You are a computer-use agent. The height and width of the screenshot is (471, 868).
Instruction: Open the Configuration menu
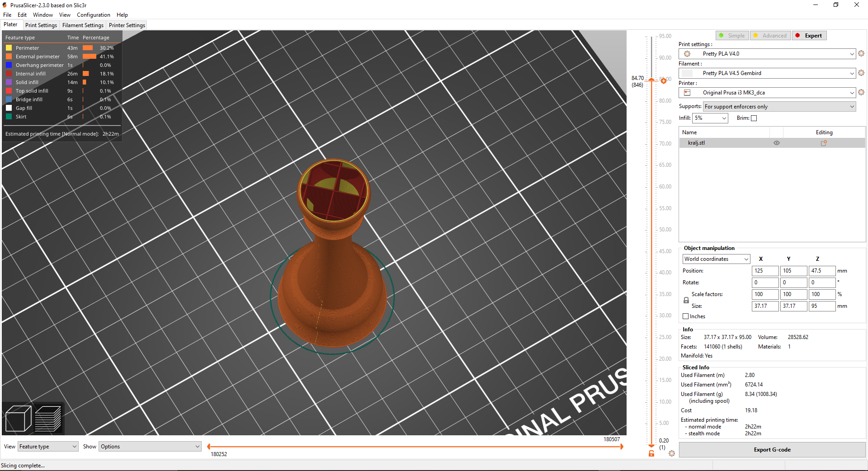(x=94, y=15)
